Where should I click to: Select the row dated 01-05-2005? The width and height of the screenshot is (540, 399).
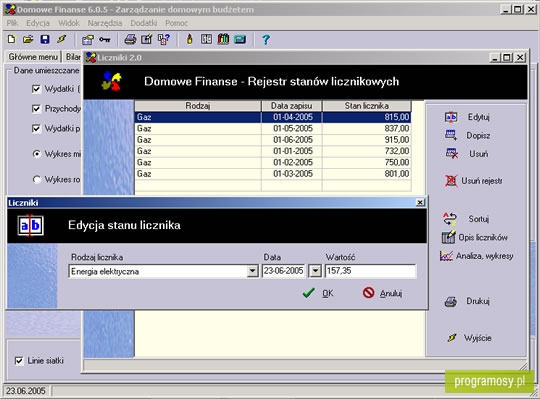point(273,129)
